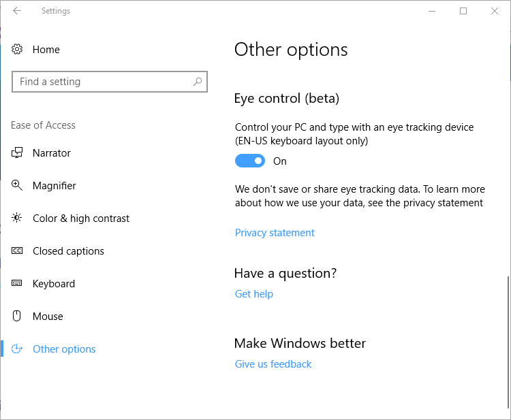Click the Magnifier icon in sidebar
511x420 pixels.
coord(18,186)
